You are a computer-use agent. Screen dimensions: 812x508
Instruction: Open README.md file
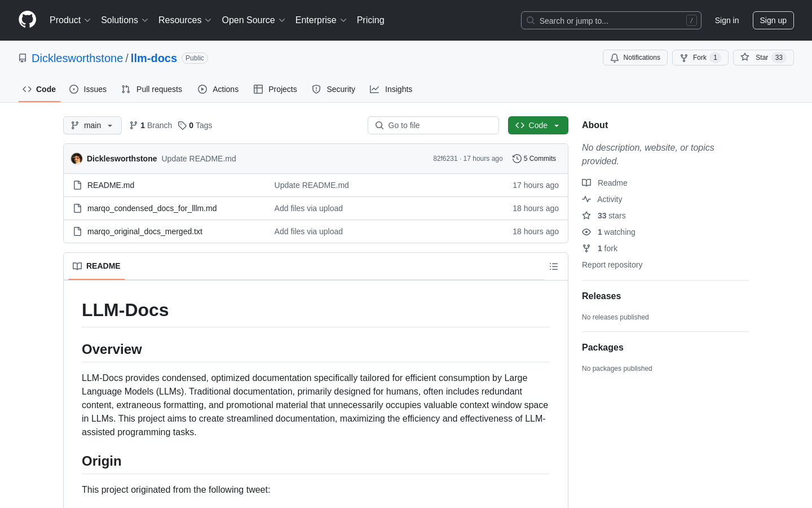pos(111,185)
